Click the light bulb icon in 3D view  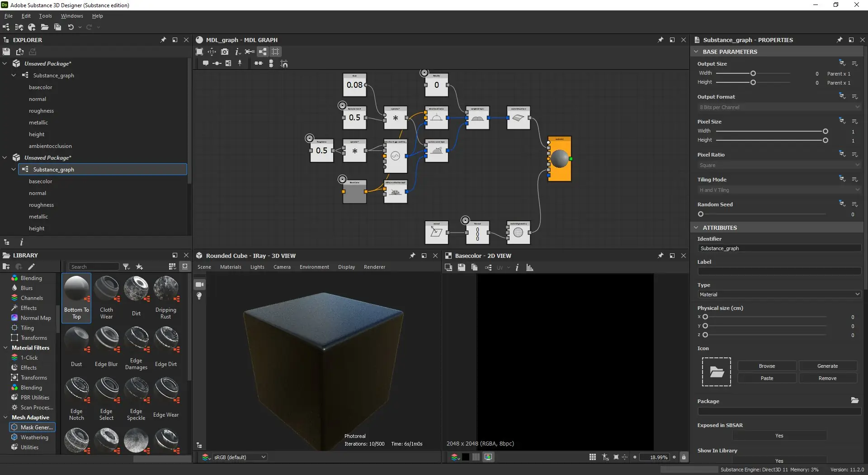199,296
